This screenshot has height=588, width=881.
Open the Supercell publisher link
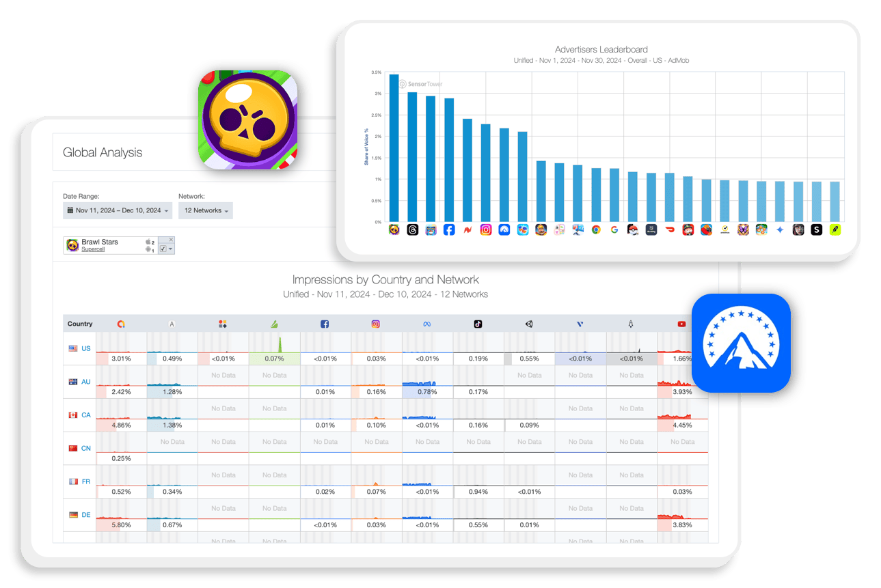tap(93, 249)
